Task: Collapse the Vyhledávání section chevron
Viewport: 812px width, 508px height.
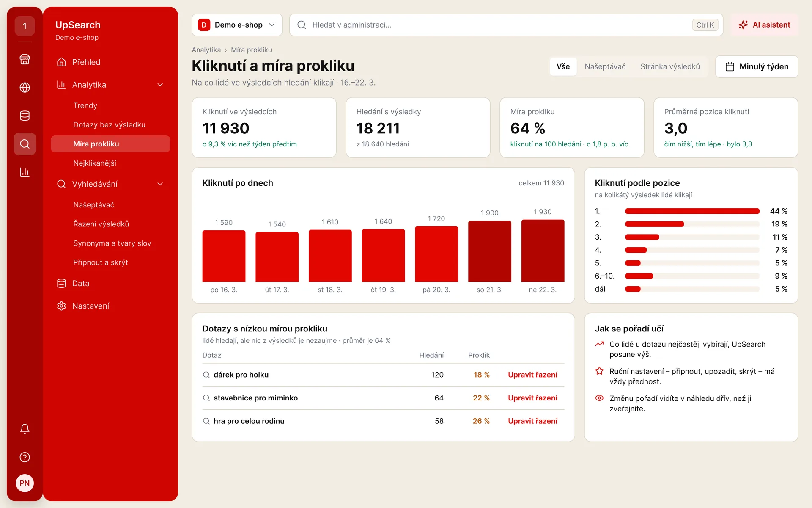Action: coord(160,184)
